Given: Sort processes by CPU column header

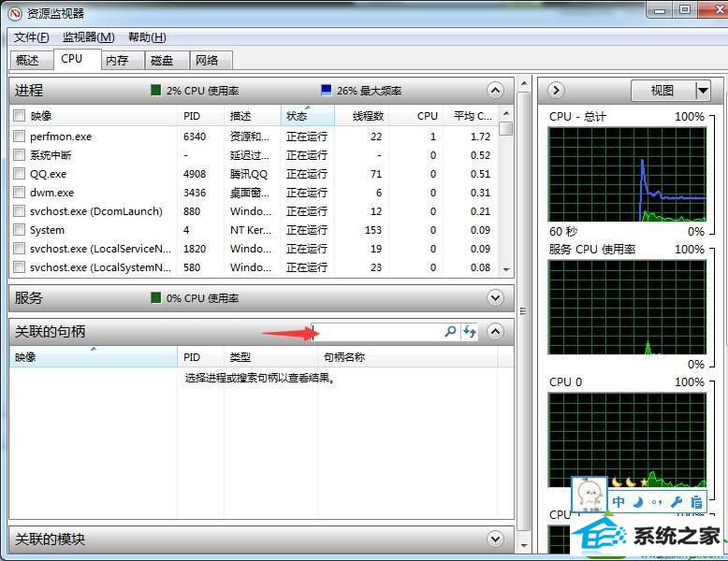Looking at the screenshot, I should (415, 116).
